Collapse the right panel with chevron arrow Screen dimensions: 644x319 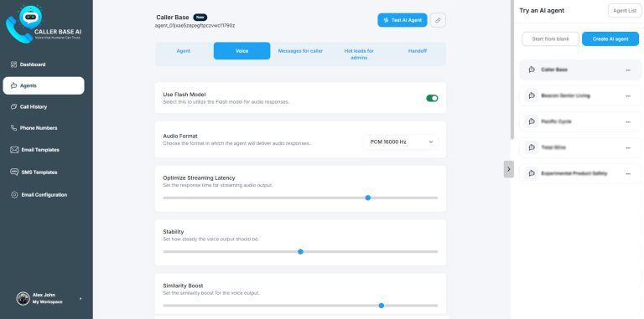pyautogui.click(x=509, y=169)
